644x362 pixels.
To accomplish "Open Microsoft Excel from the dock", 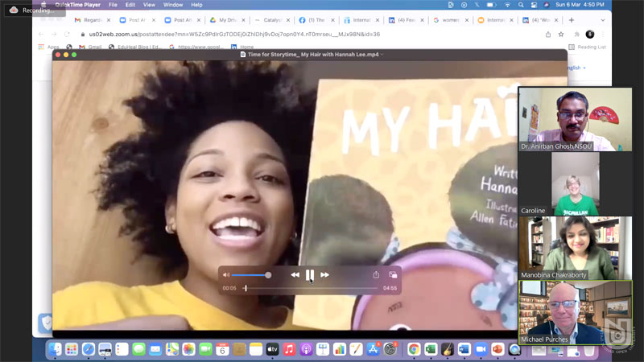I will click(431, 349).
